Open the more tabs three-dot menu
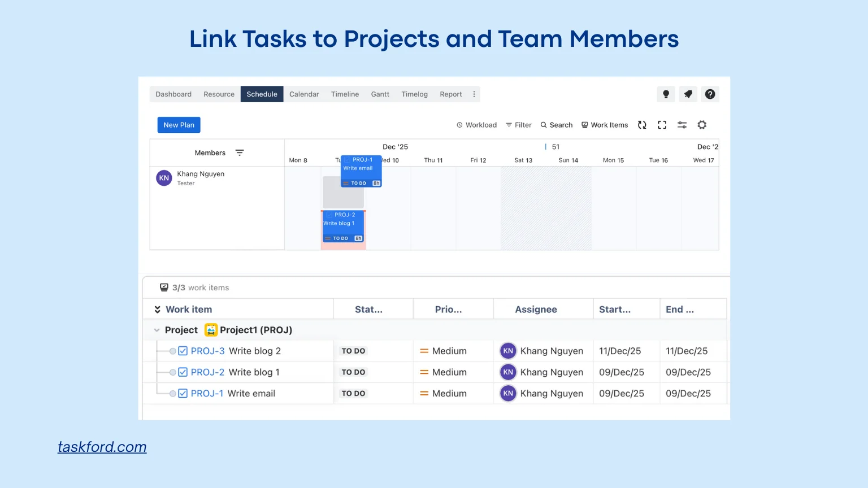Image resolution: width=868 pixels, height=488 pixels. [x=474, y=94]
